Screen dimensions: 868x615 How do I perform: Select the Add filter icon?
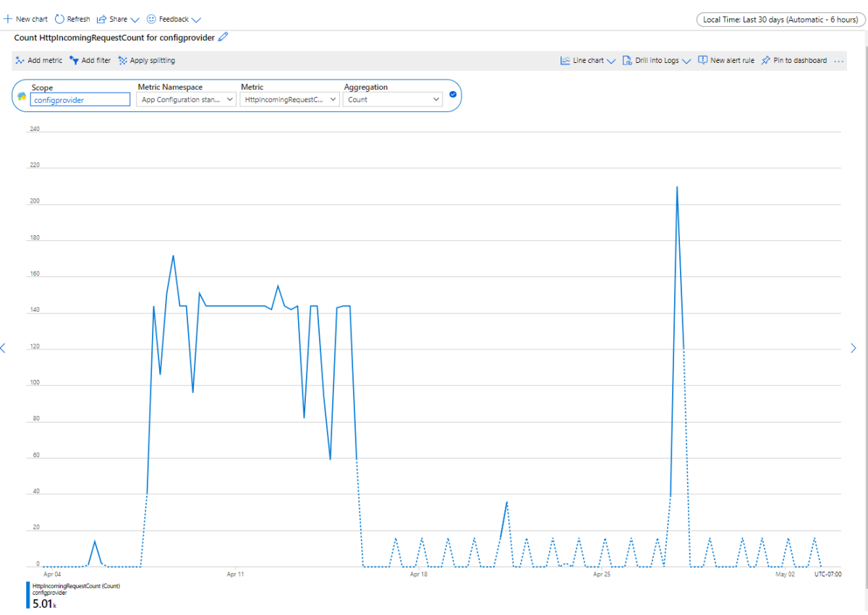(x=75, y=60)
